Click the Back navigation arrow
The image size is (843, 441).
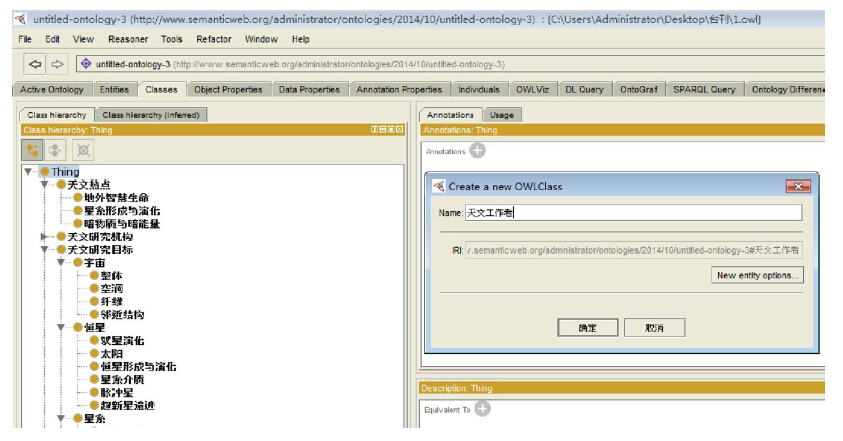click(x=35, y=65)
